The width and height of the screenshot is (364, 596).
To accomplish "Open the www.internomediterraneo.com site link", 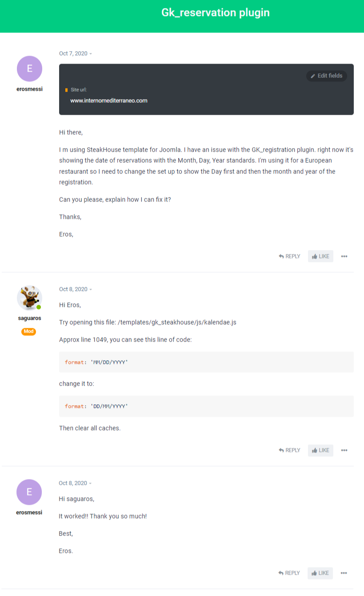I will point(108,101).
